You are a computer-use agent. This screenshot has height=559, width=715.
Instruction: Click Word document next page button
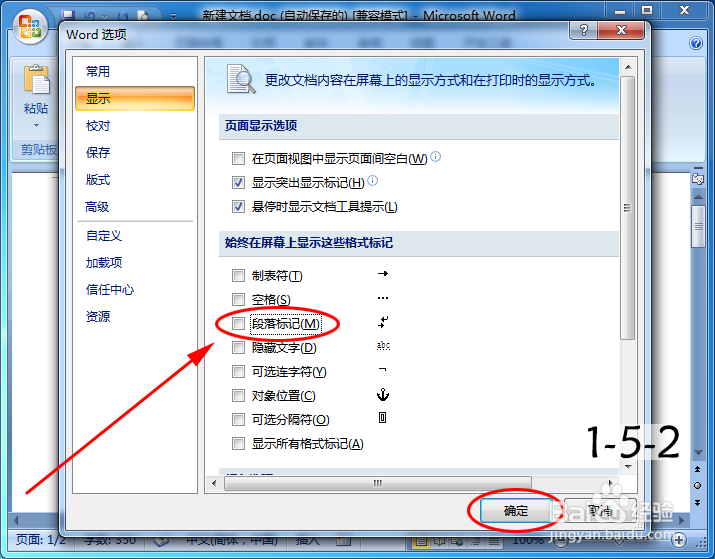tap(698, 502)
